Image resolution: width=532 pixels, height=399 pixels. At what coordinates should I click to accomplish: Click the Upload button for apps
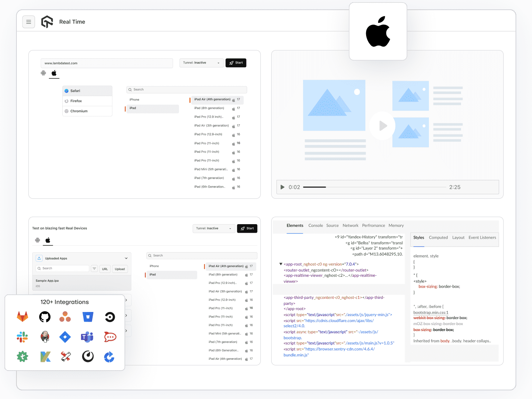[x=120, y=269]
